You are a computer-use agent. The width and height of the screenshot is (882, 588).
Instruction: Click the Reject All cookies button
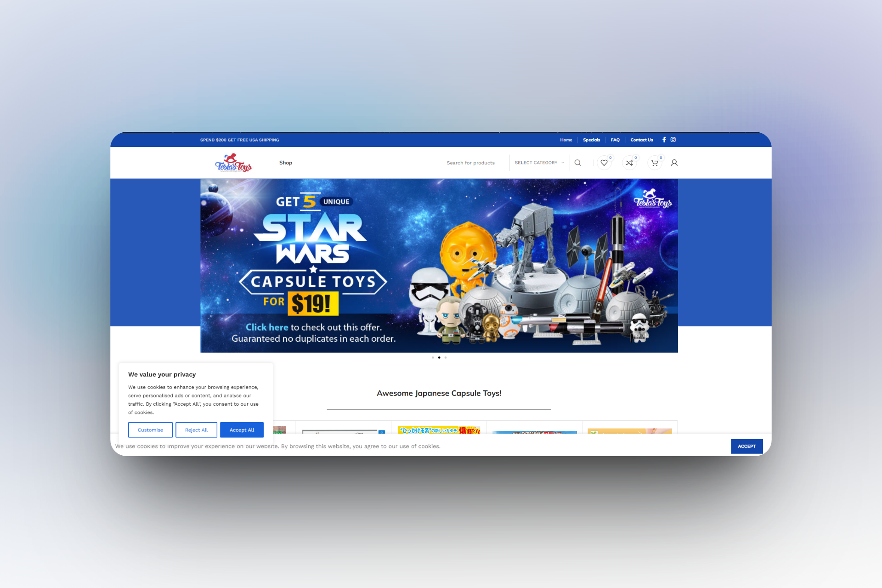tap(196, 430)
